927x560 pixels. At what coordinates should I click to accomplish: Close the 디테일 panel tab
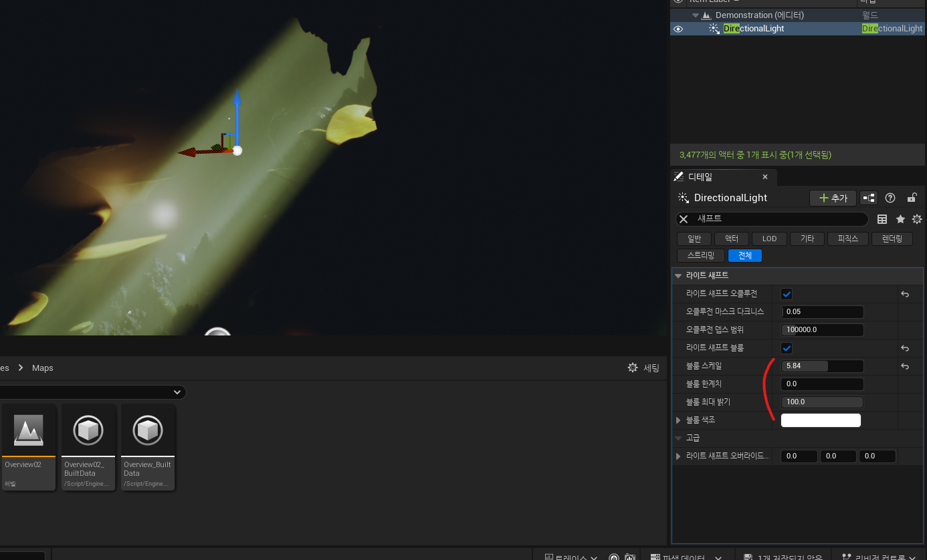pyautogui.click(x=765, y=177)
